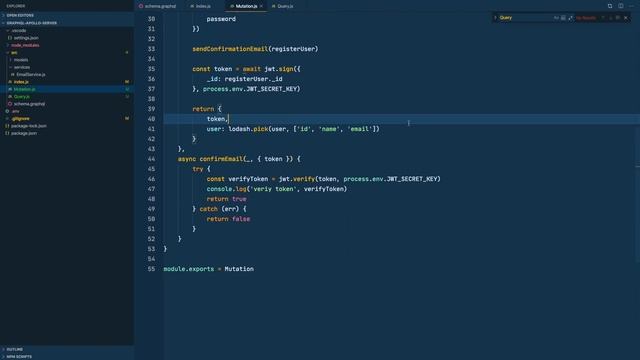This screenshot has width=640, height=360.
Task: Click 'lodash.pick' call on line 41
Action: click(x=247, y=129)
